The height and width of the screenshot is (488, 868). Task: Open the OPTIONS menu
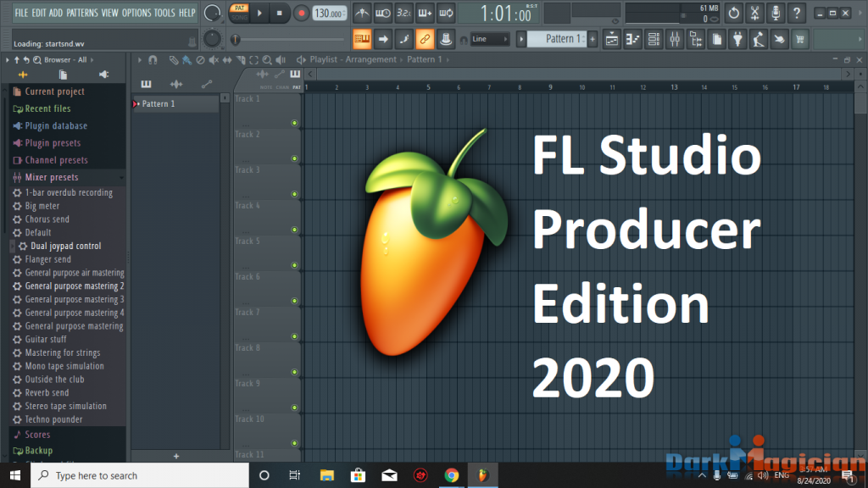coord(136,13)
